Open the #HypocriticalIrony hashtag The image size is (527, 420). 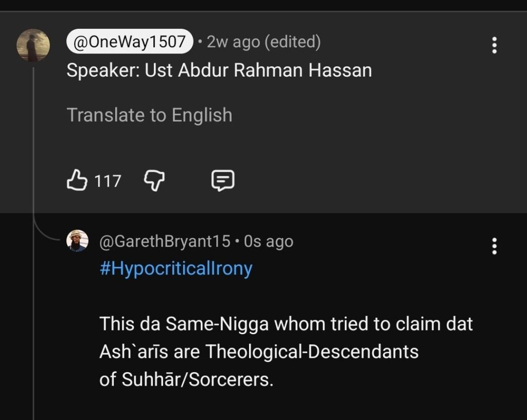(x=176, y=268)
